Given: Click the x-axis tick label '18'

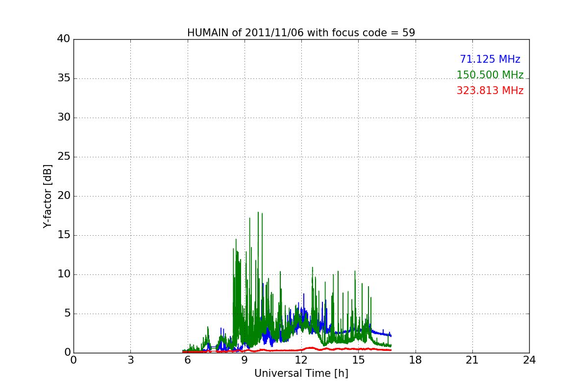Looking at the screenshot, I should (416, 360).
